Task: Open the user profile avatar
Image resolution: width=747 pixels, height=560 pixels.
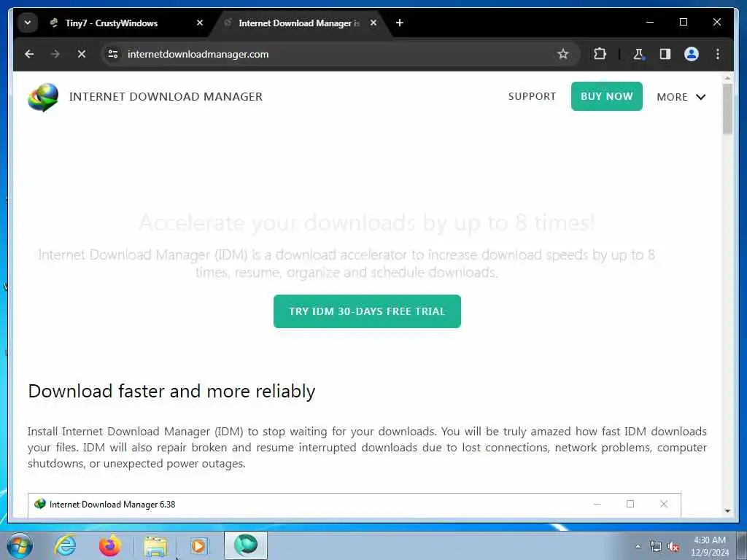Action: point(692,54)
